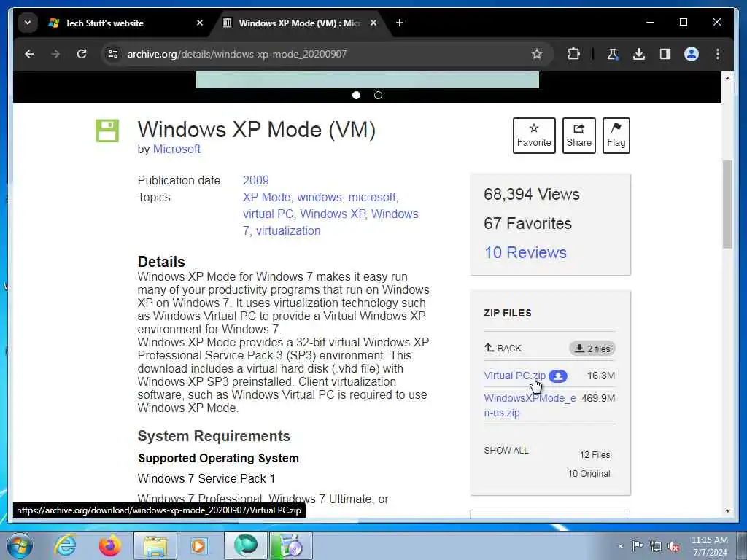
Task: Open the disc installer taskbar icon
Action: point(291,545)
